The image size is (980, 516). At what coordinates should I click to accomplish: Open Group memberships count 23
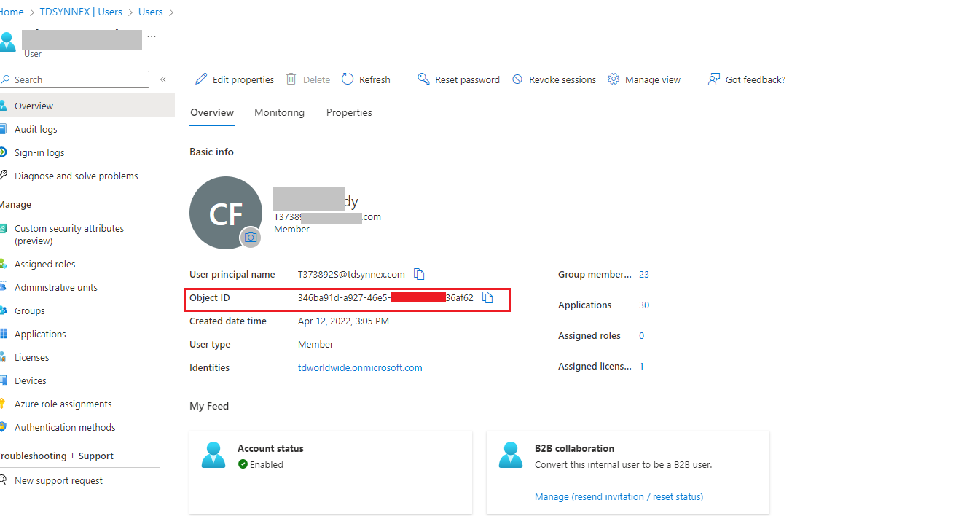[644, 274]
